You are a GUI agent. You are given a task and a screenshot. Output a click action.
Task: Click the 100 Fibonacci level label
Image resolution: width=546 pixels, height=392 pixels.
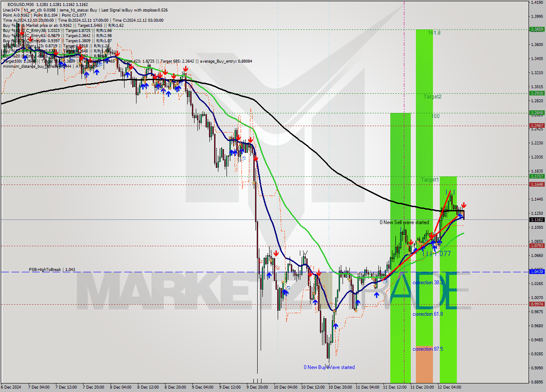click(x=435, y=116)
